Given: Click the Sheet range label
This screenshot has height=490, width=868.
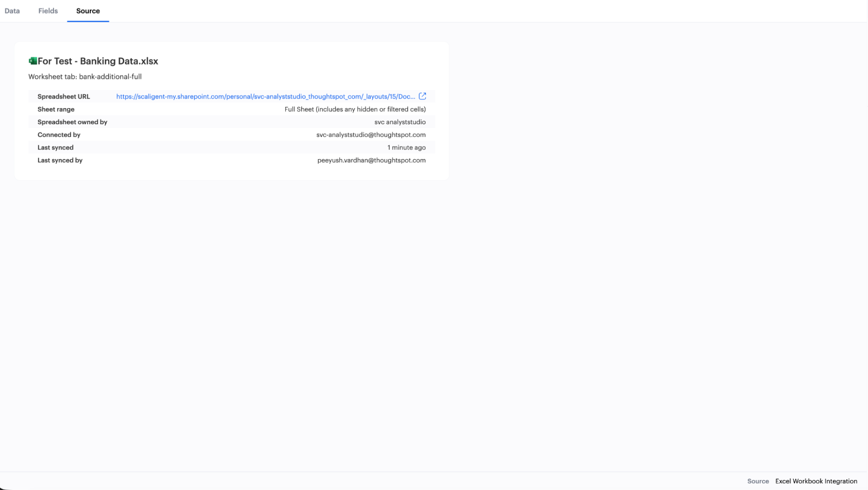Looking at the screenshot, I should [x=56, y=109].
